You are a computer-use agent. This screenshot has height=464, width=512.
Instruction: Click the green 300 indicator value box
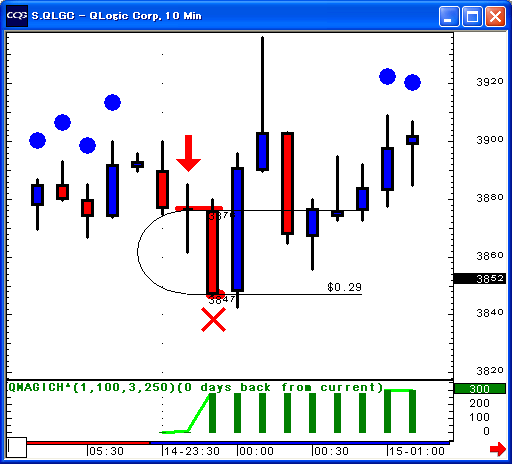(x=480, y=389)
